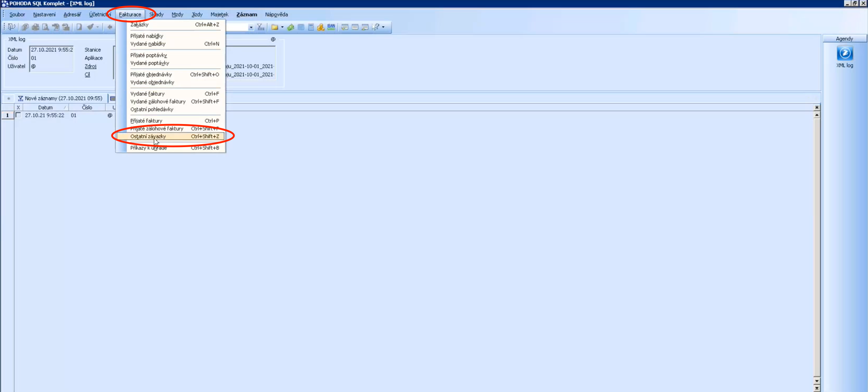Click the calendar grid toolbar icon
868x392 pixels.
click(301, 27)
